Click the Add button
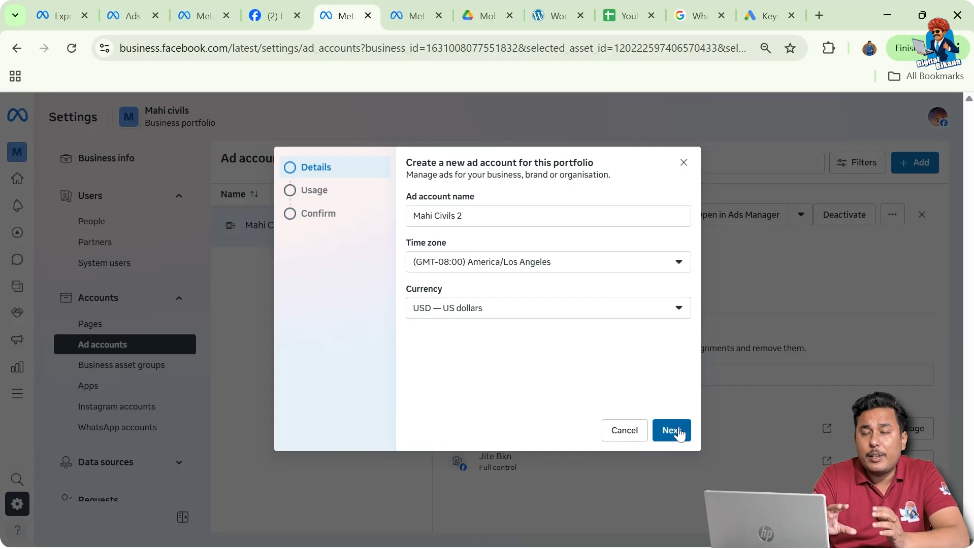974x549 pixels. tap(914, 163)
